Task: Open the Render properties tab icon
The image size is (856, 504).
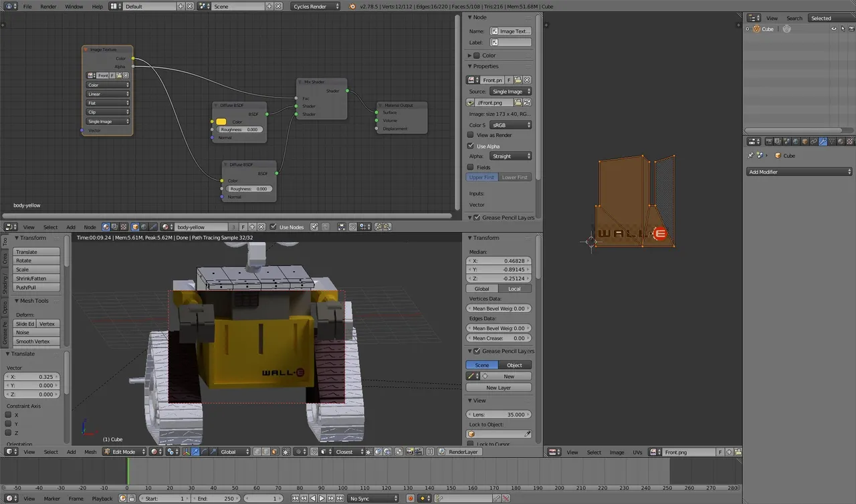Action: 769,141
